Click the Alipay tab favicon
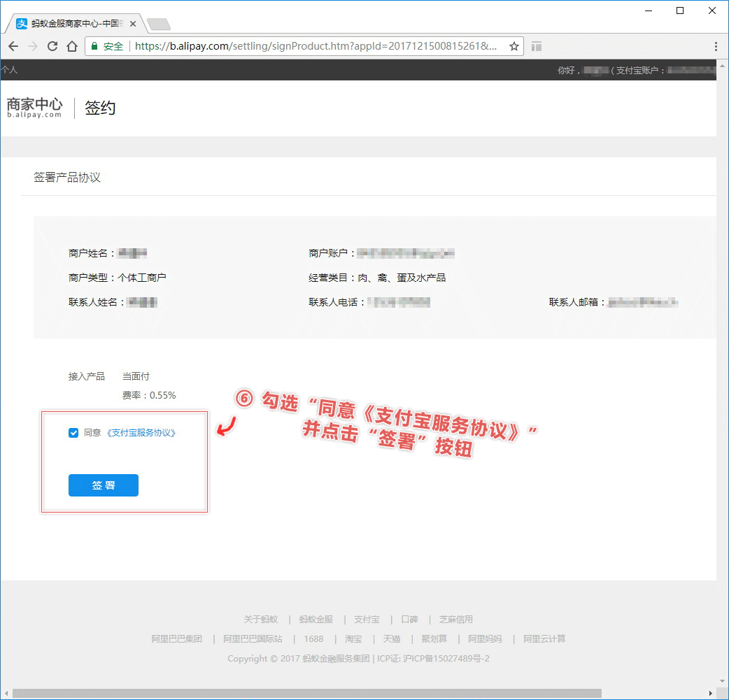The height and width of the screenshot is (700, 729). [x=22, y=24]
